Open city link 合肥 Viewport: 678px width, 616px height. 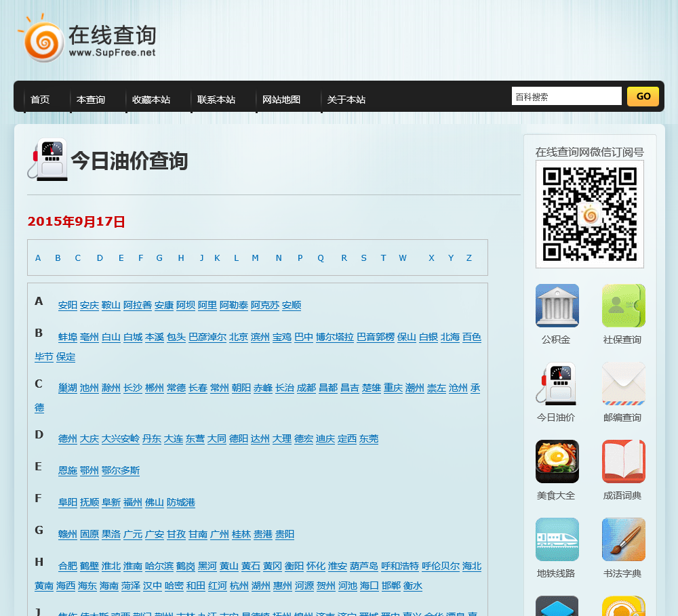68,567
